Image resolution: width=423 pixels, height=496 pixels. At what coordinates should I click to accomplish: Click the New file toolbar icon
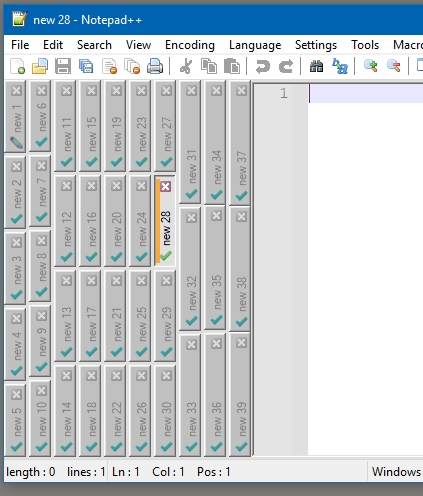17,66
